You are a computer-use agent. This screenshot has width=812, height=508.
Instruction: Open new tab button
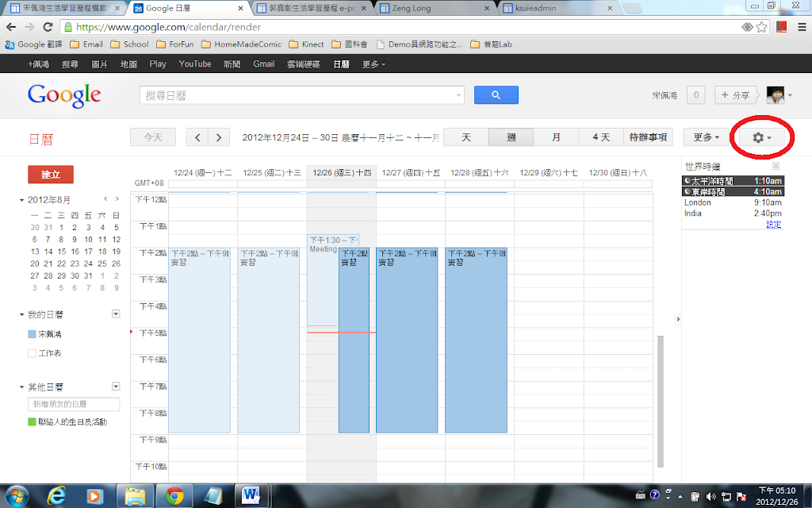[632, 8]
